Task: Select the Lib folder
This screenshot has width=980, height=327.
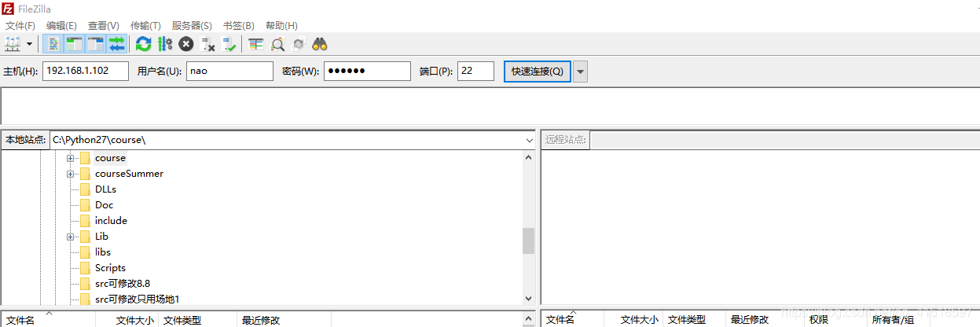Action: pyautogui.click(x=101, y=237)
